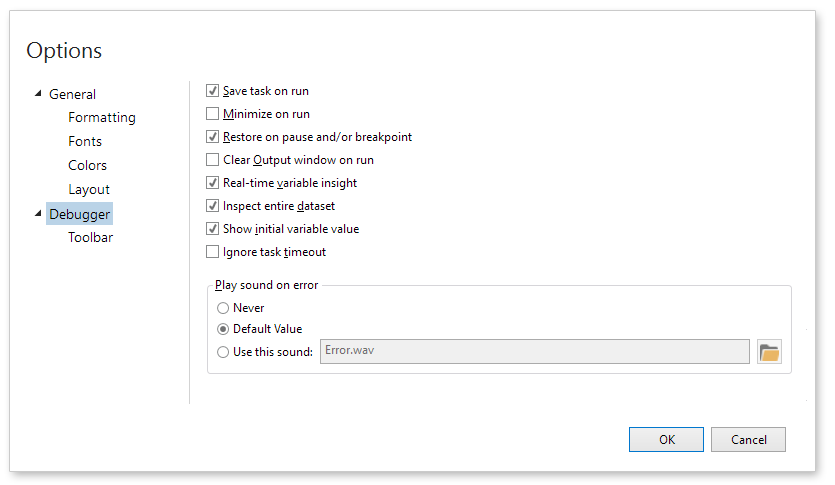Enable Ignore task timeout option
The width and height of the screenshot is (835, 485).
(212, 252)
